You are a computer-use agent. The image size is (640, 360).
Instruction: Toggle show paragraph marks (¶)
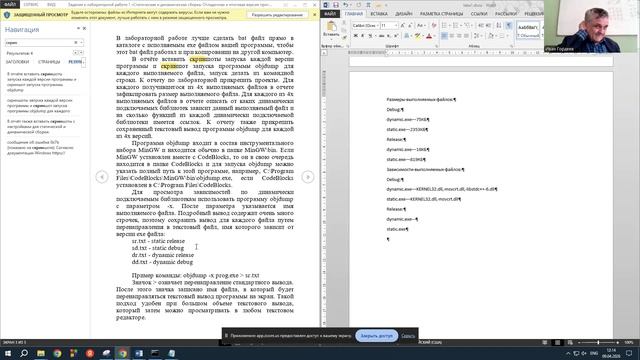pos(509,26)
